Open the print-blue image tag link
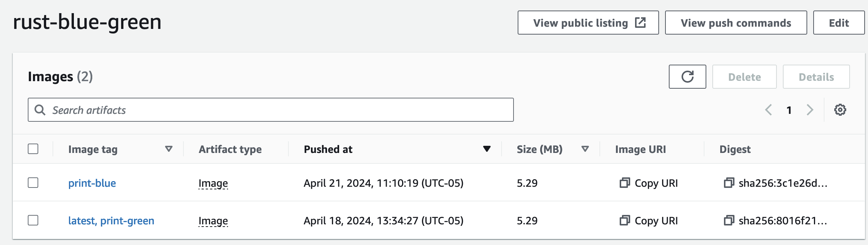Screen dimensions: 868x245 click(92, 183)
